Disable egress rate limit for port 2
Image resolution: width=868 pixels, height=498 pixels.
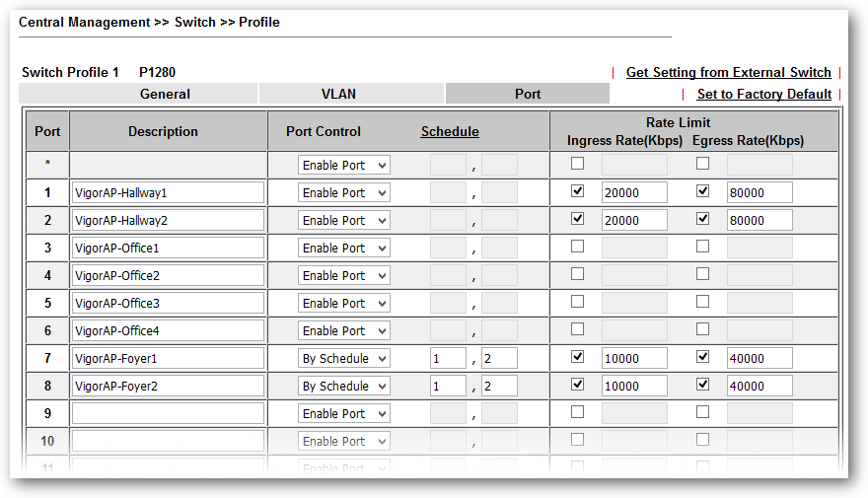(x=702, y=219)
